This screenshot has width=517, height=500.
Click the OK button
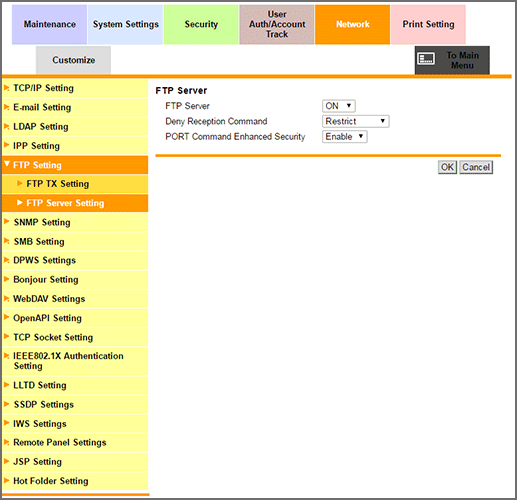click(x=447, y=167)
